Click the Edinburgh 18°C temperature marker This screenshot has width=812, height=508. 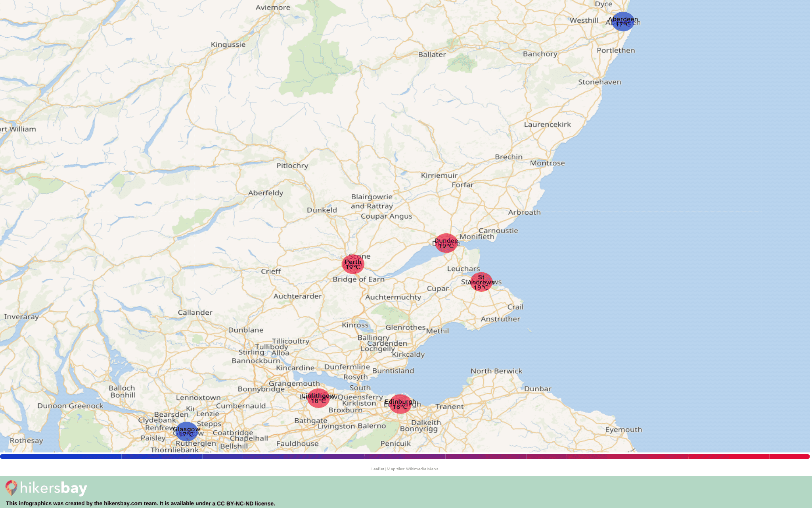click(x=400, y=404)
